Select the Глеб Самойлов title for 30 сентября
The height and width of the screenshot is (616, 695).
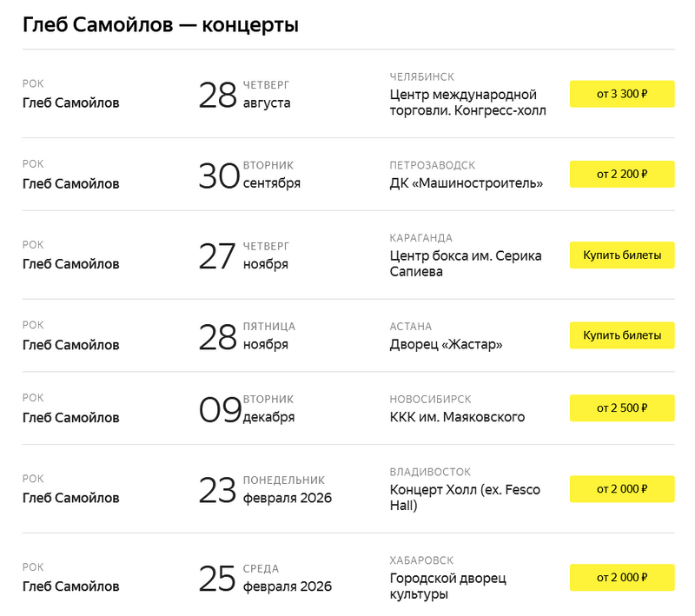click(71, 184)
